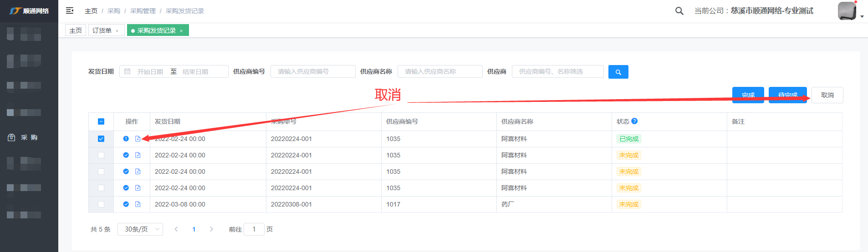Viewport: 868px width, 252px height.
Task: Switch to the 订货单 tab
Action: pos(102,30)
